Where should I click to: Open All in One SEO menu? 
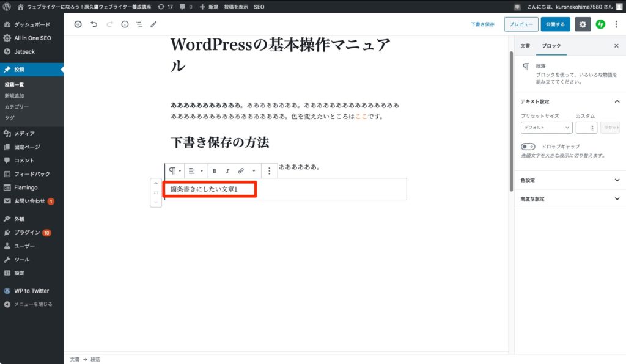coord(32,38)
